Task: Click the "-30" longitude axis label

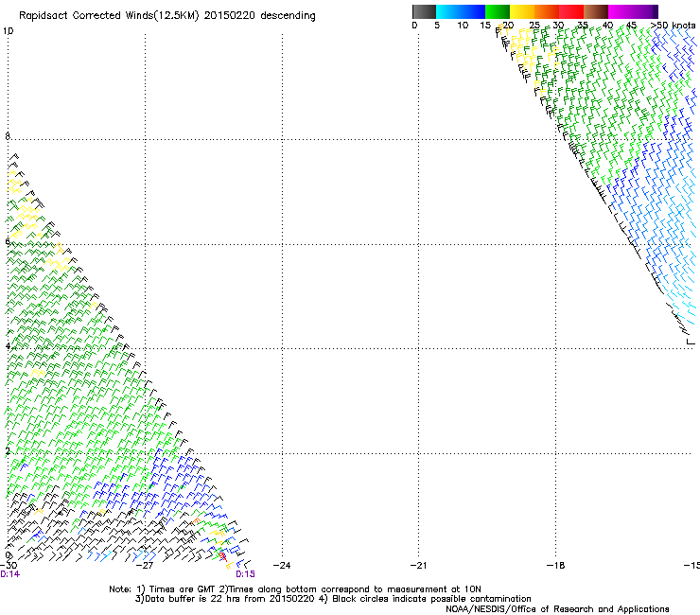Action: click(9, 565)
